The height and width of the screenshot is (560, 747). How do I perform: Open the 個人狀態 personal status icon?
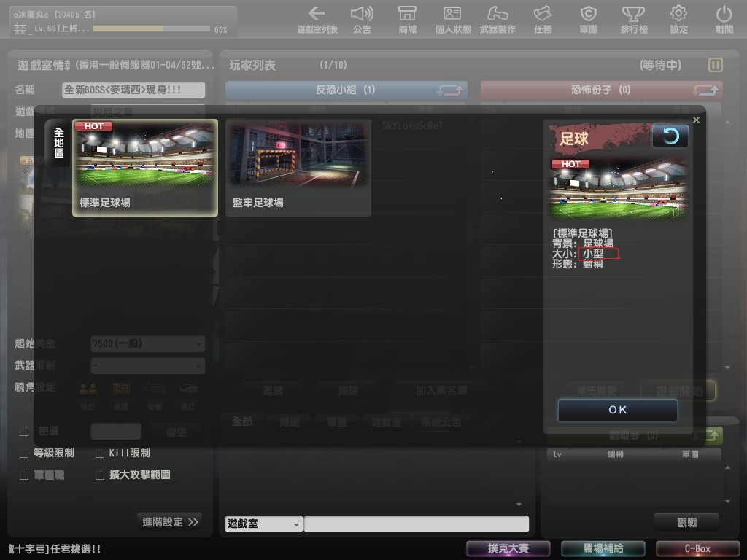tap(452, 15)
